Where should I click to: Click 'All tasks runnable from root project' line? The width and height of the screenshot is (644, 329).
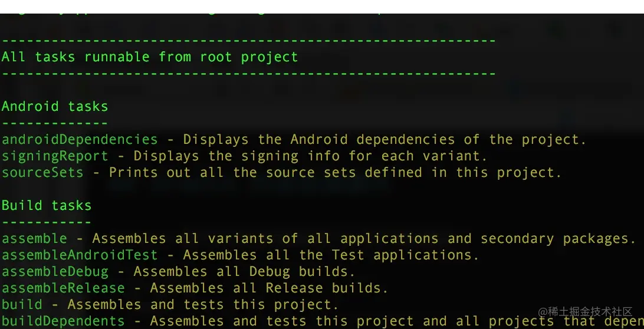coord(150,57)
